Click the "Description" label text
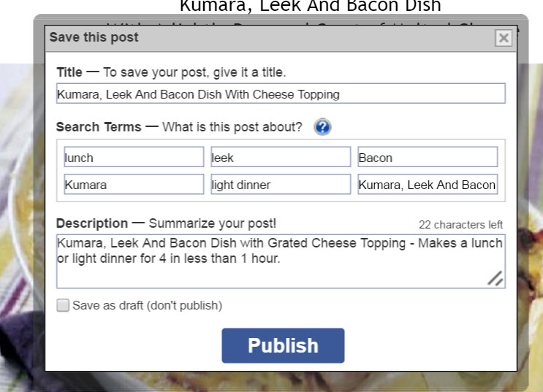 click(x=92, y=223)
